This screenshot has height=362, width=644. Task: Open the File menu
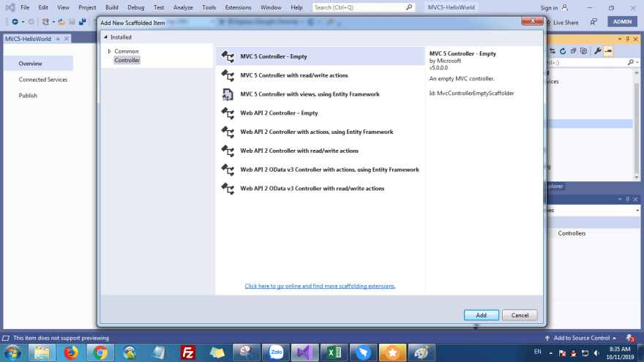pyautogui.click(x=25, y=7)
